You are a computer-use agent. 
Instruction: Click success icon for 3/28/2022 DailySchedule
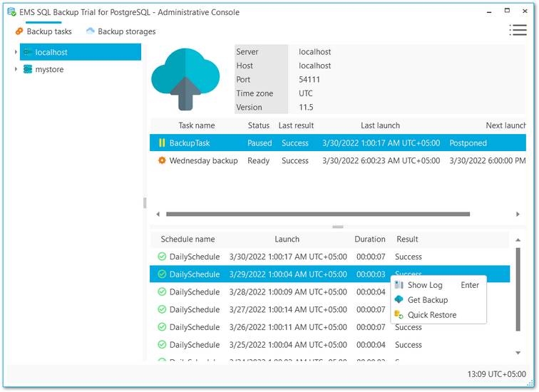coord(162,292)
